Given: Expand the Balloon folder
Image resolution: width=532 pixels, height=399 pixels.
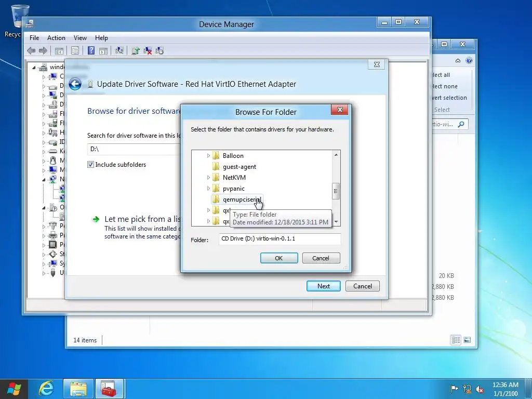Looking at the screenshot, I should click(x=208, y=156).
